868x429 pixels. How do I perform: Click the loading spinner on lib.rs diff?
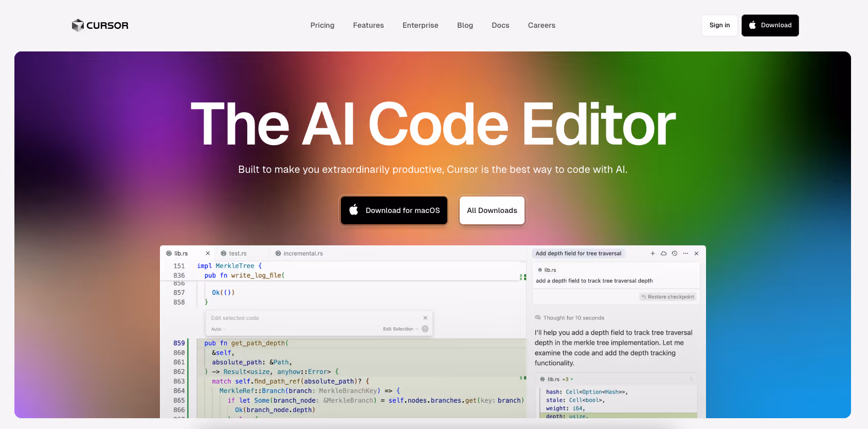691,379
